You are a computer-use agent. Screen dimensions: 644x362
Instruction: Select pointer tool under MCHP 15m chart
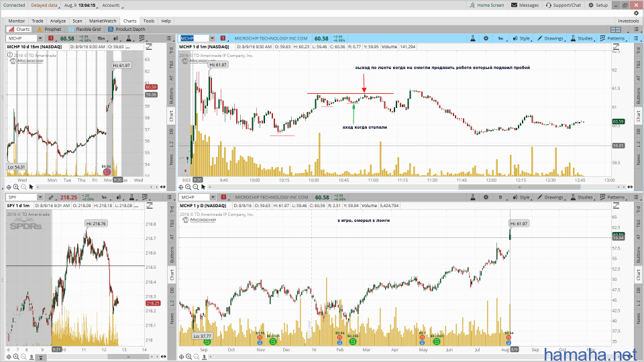(x=32, y=187)
